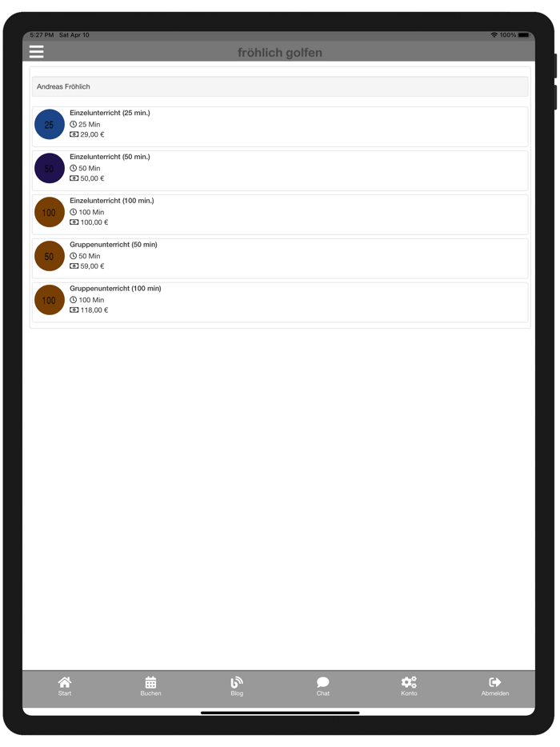Image resolution: width=560 pixels, height=747 pixels.
Task: Click the fröhlich golfen title
Action: click(x=280, y=53)
